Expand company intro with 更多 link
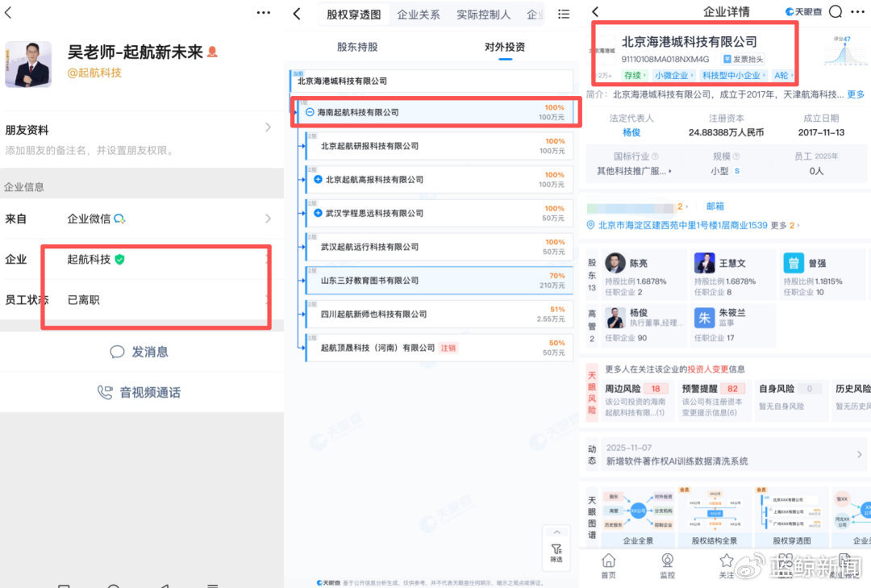 (x=856, y=94)
